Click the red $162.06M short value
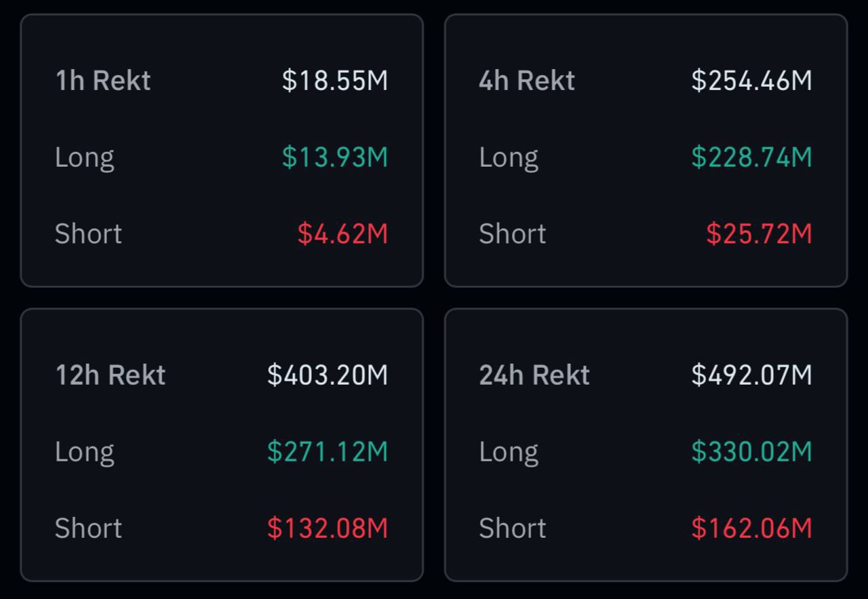868x599 pixels. [x=751, y=528]
